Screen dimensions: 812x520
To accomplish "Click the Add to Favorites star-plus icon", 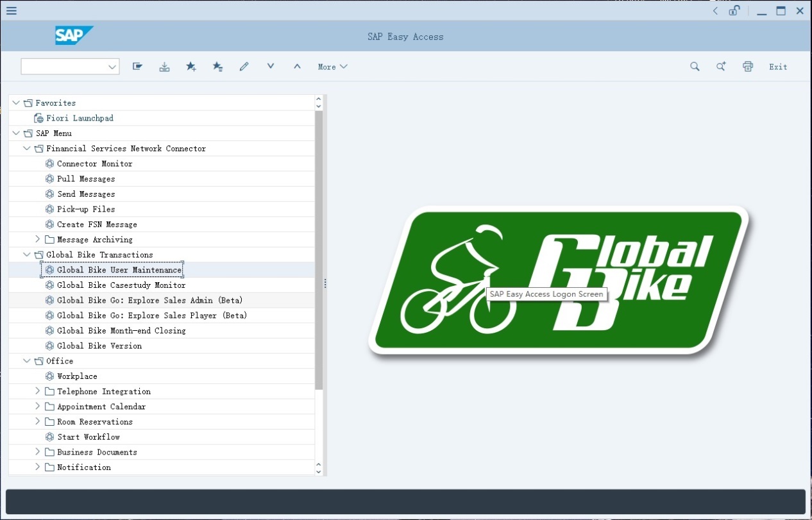I will 191,67.
